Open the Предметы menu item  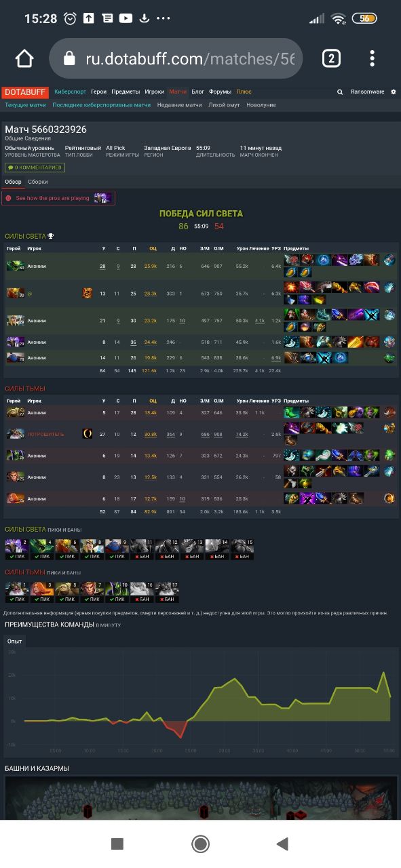(x=126, y=92)
